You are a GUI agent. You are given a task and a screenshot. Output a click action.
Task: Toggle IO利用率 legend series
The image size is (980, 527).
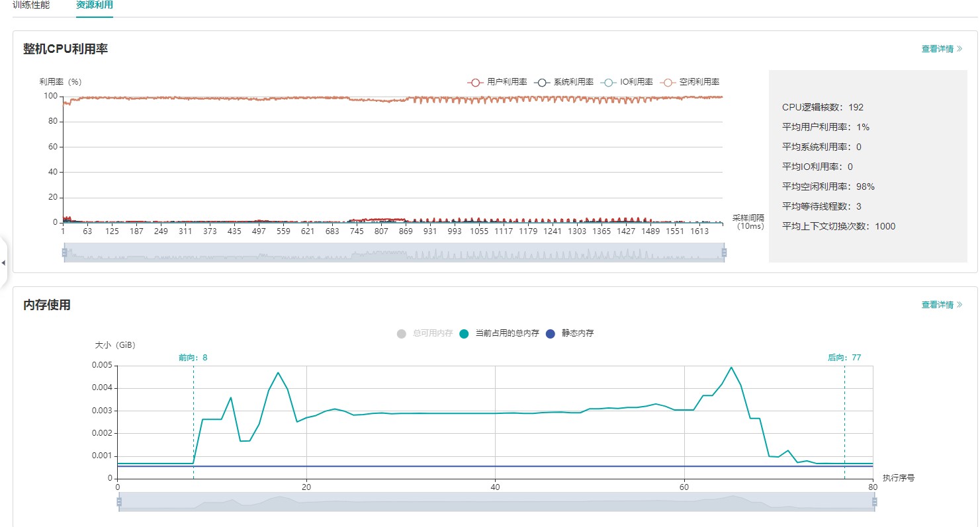coord(627,82)
